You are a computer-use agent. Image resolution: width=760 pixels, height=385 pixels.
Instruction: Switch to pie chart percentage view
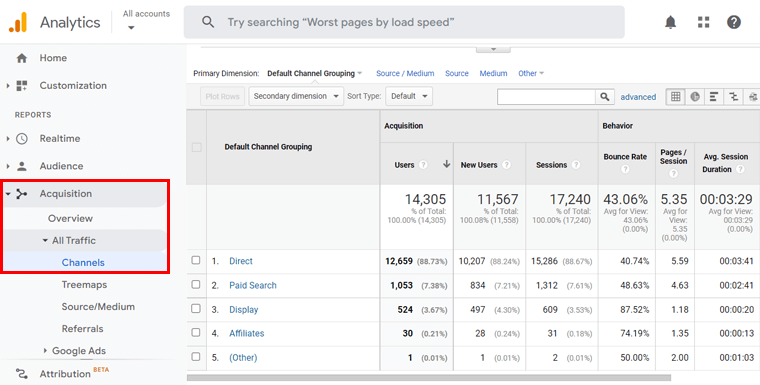[x=695, y=96]
